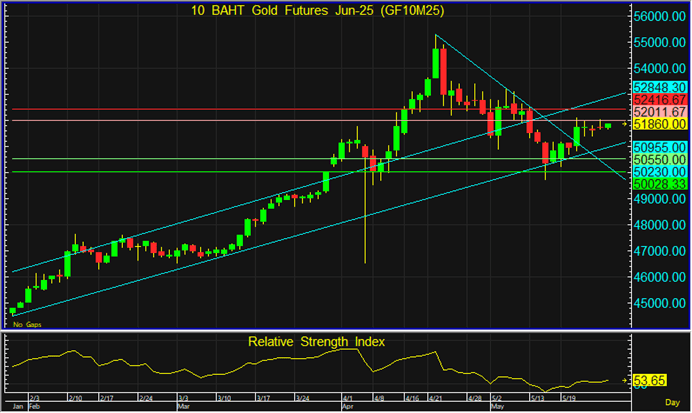This screenshot has height=413, width=692.
Task: Click the tall red candle after the peak
Action: [445, 72]
